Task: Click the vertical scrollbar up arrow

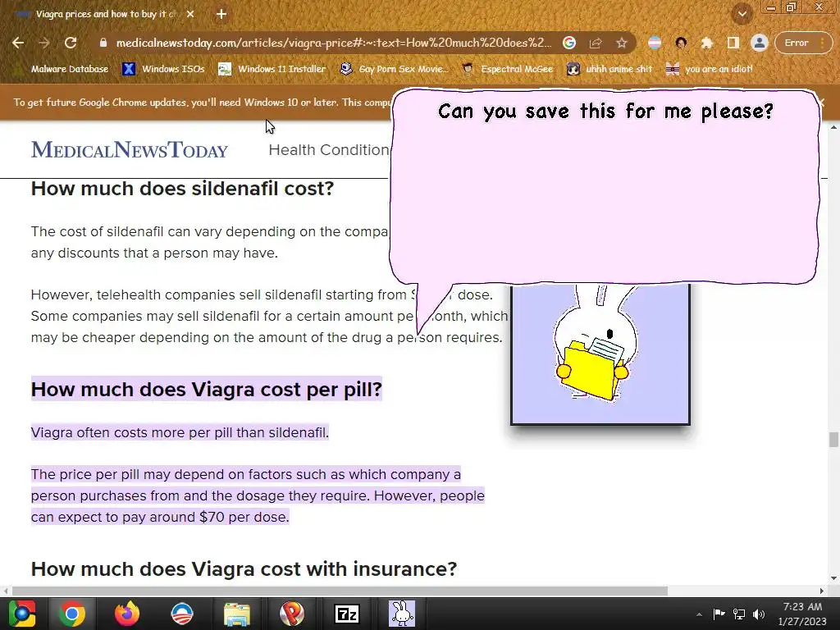Action: point(833,127)
